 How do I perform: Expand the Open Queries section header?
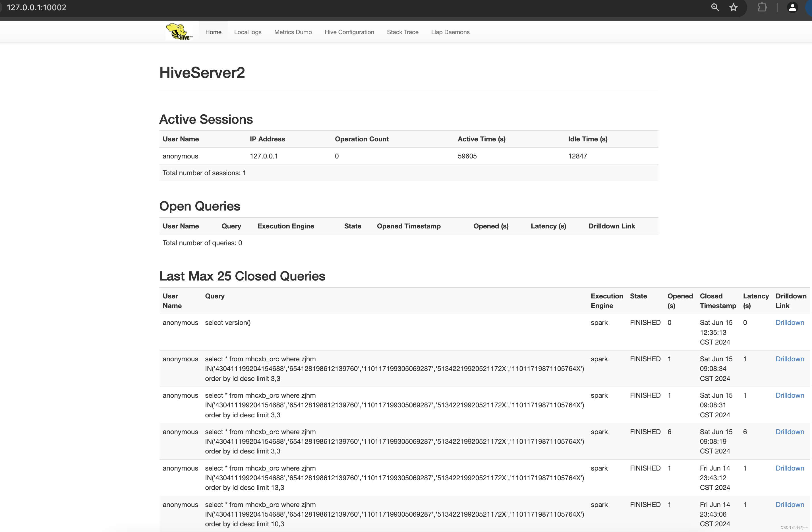point(199,205)
